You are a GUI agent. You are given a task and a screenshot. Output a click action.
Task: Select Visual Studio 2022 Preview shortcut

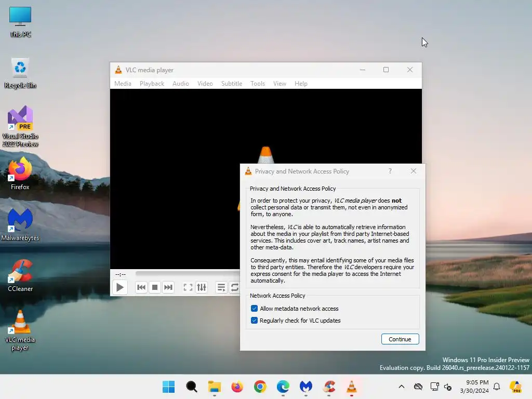click(x=20, y=126)
